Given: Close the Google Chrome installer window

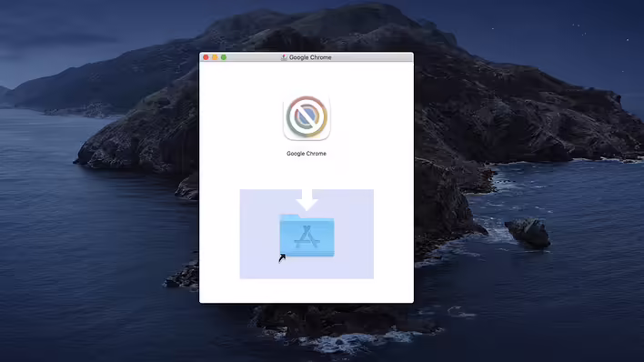Looking at the screenshot, I should click(x=206, y=57).
